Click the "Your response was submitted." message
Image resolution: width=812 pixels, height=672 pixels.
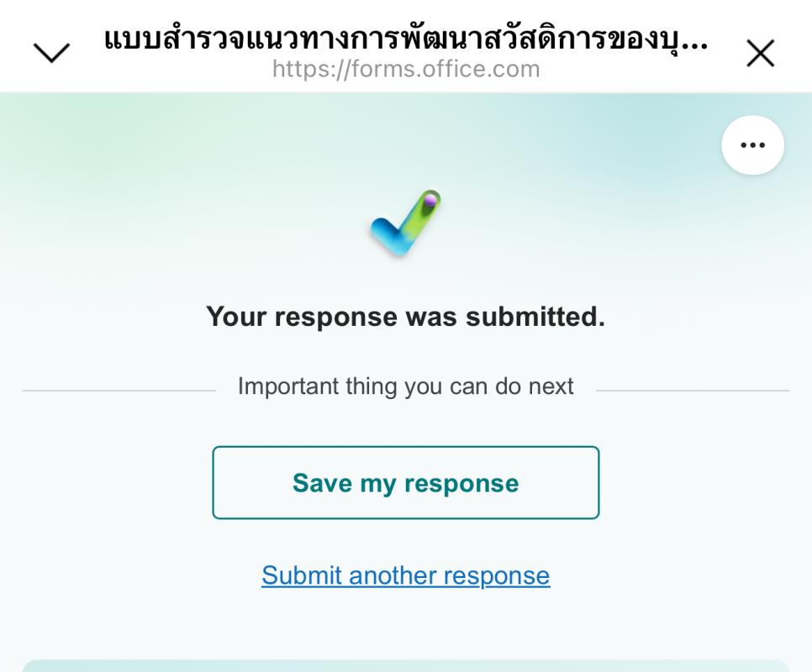405,317
